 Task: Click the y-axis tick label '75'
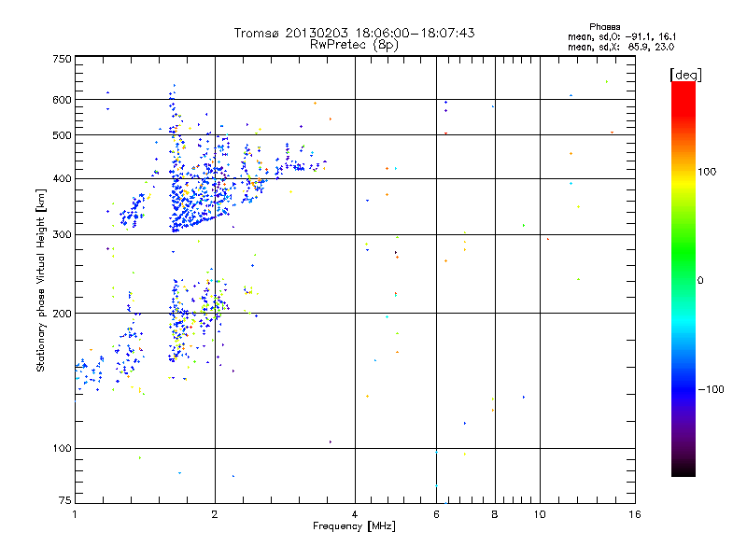pyautogui.click(x=65, y=500)
